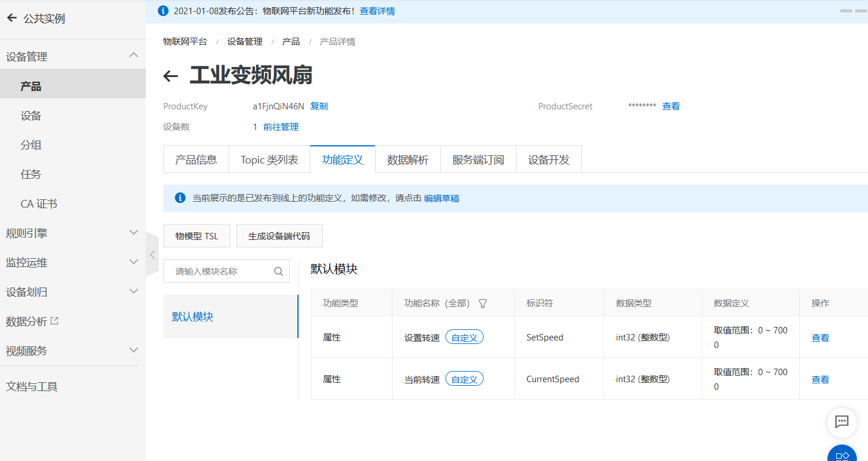Click the info icon in the announcement banner
The width and height of the screenshot is (868, 461).
point(163,11)
